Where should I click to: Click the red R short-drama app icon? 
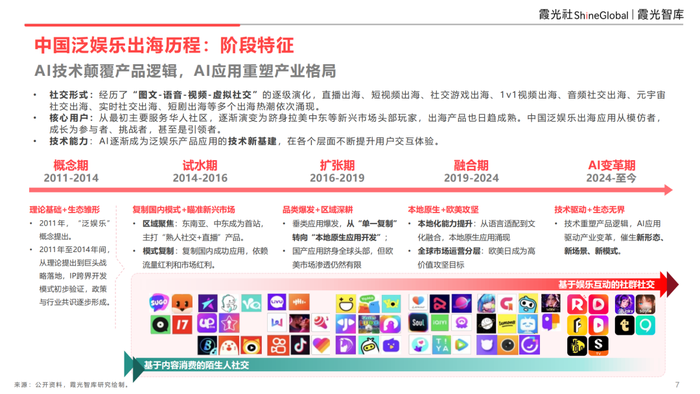tap(577, 304)
